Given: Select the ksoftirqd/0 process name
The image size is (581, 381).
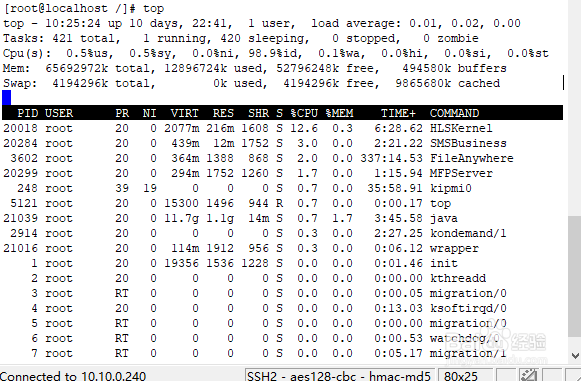Looking at the screenshot, I should (468, 308).
